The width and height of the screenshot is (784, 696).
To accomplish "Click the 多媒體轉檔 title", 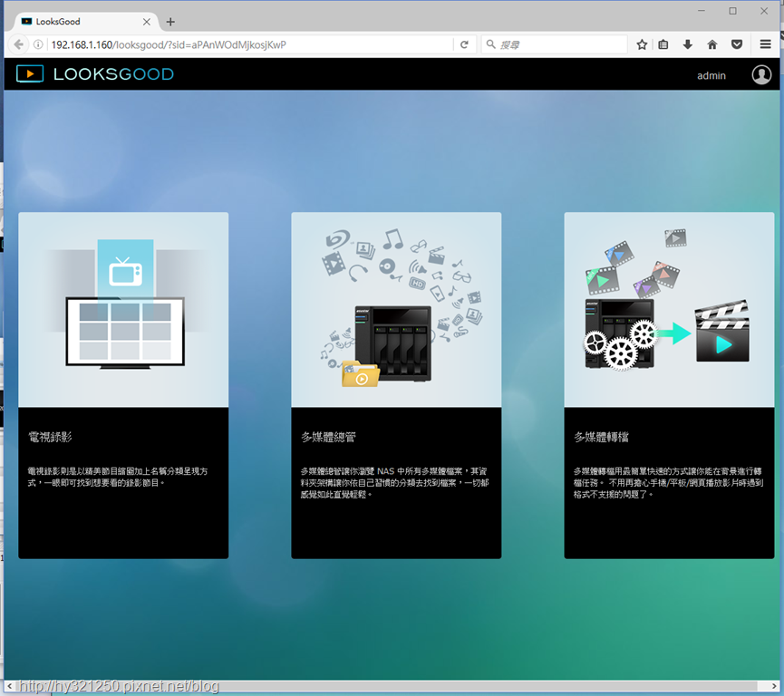I will pos(602,437).
